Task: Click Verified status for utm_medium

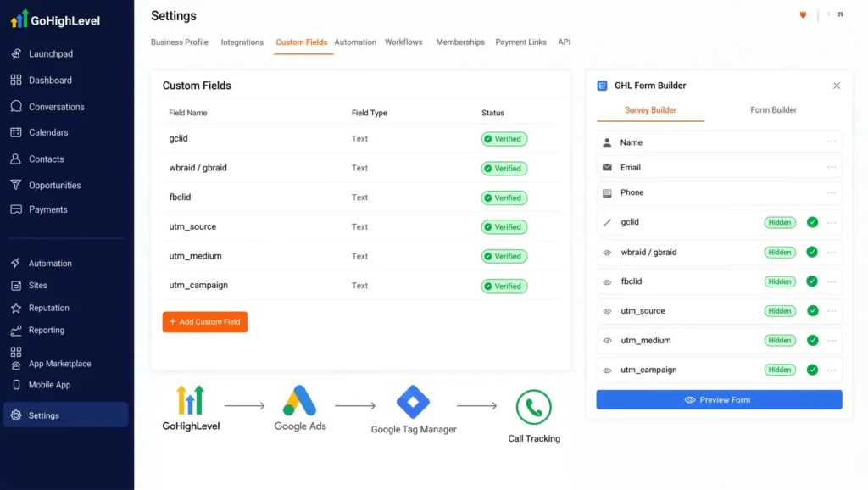Action: tap(504, 256)
